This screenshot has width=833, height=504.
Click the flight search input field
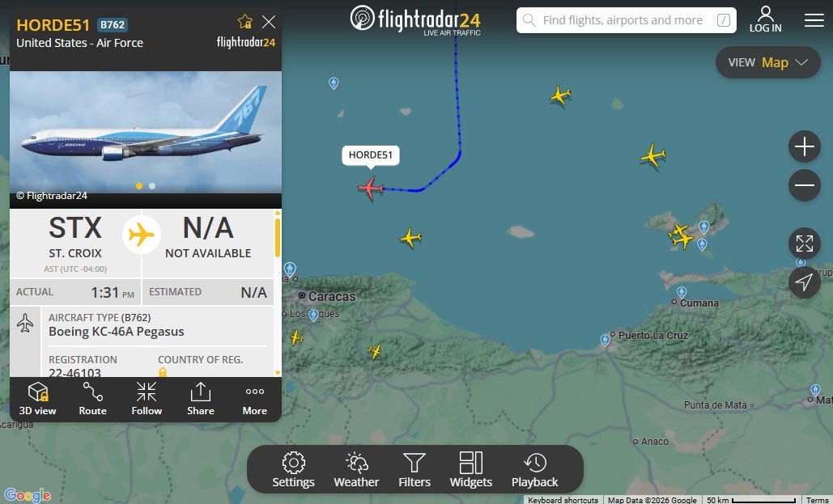click(627, 20)
